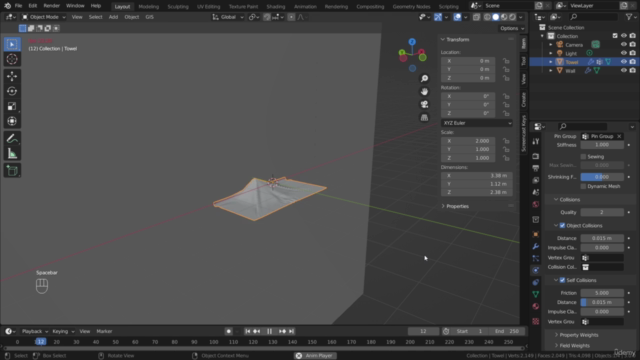Activate the Rotate tool
The height and width of the screenshot is (360, 640).
12,91
